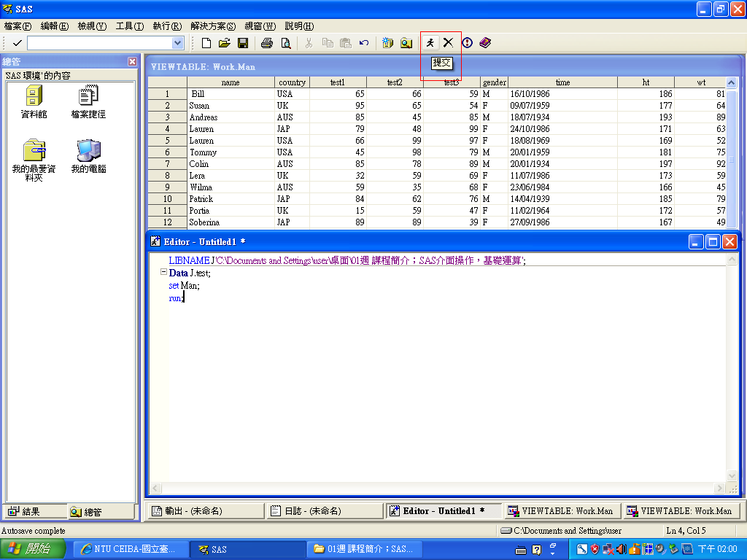The height and width of the screenshot is (560, 747).
Task: Click the cell containing Soberina
Action: [x=231, y=222]
